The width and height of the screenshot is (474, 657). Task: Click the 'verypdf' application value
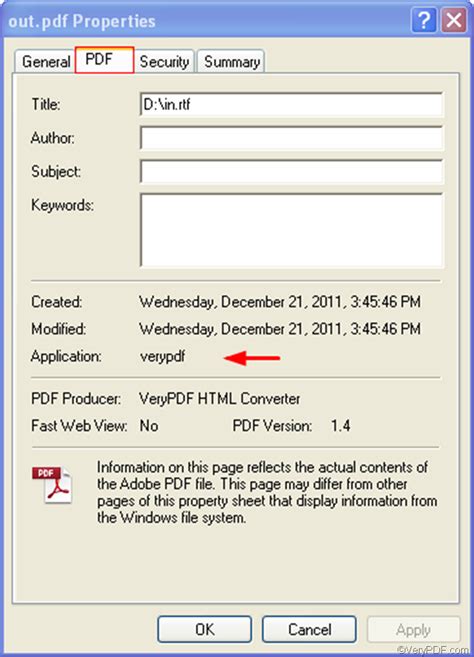click(162, 357)
